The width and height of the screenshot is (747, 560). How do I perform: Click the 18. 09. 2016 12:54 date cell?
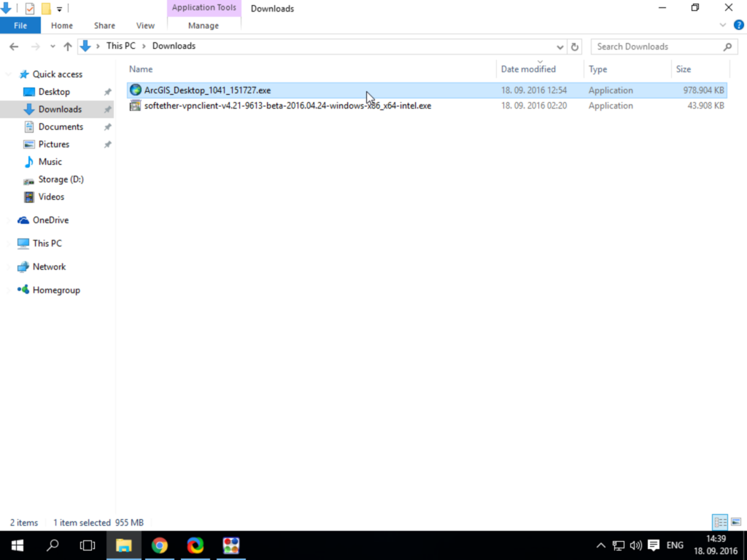[534, 90]
